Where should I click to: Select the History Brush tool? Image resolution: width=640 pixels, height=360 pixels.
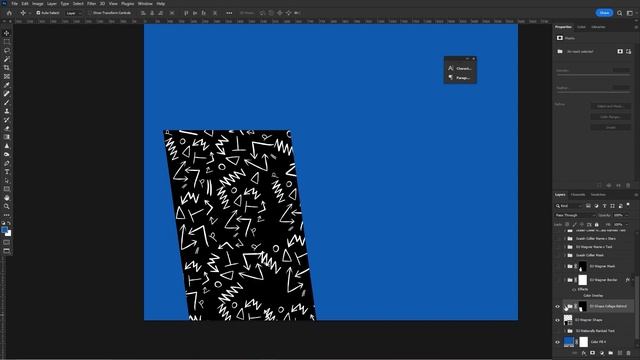(x=7, y=120)
